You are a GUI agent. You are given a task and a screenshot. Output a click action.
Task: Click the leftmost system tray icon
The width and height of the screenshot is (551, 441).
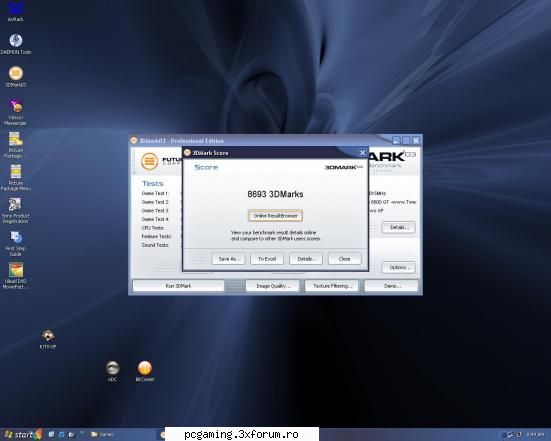[x=503, y=435]
